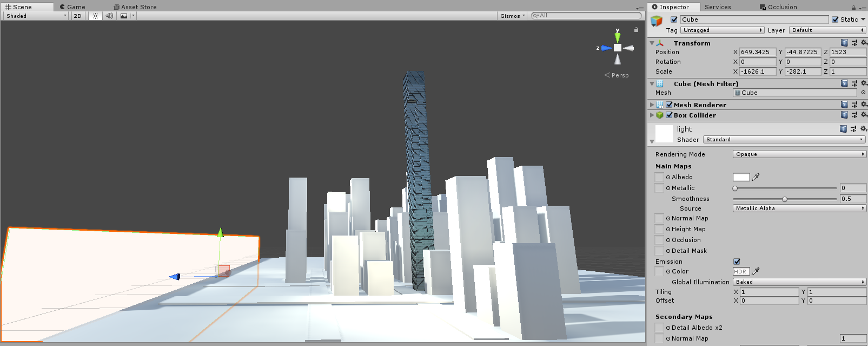Toggle the 2D view button
Viewport: 868px width, 346px height.
77,16
